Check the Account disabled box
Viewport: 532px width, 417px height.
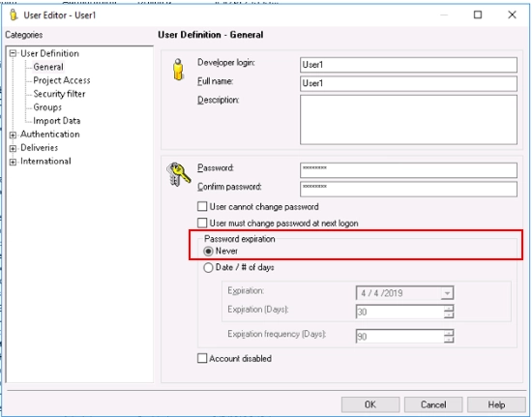(x=202, y=358)
